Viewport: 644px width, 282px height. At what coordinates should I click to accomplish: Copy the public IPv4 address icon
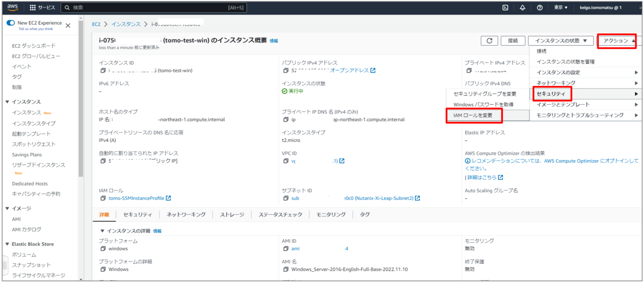(x=286, y=70)
